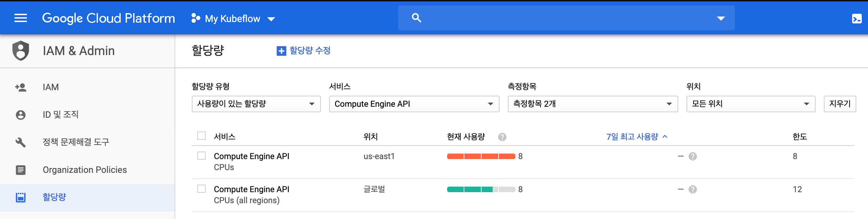Click the limit value 8 in us-east1 row

pyautogui.click(x=795, y=156)
